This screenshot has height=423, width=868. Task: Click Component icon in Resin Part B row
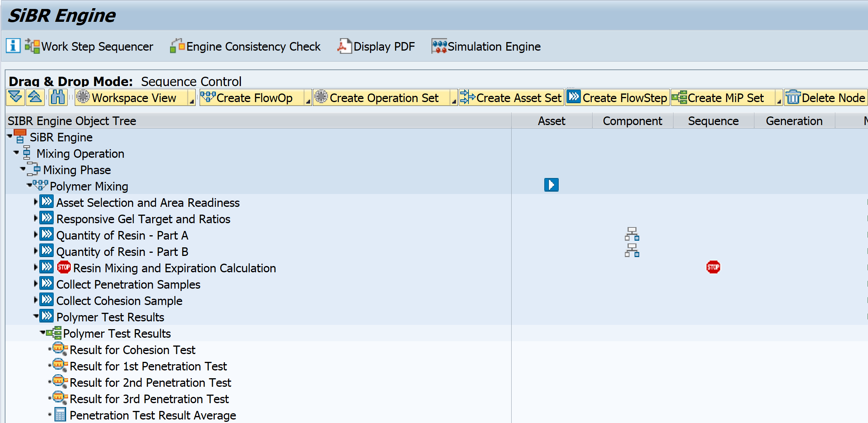click(x=632, y=250)
